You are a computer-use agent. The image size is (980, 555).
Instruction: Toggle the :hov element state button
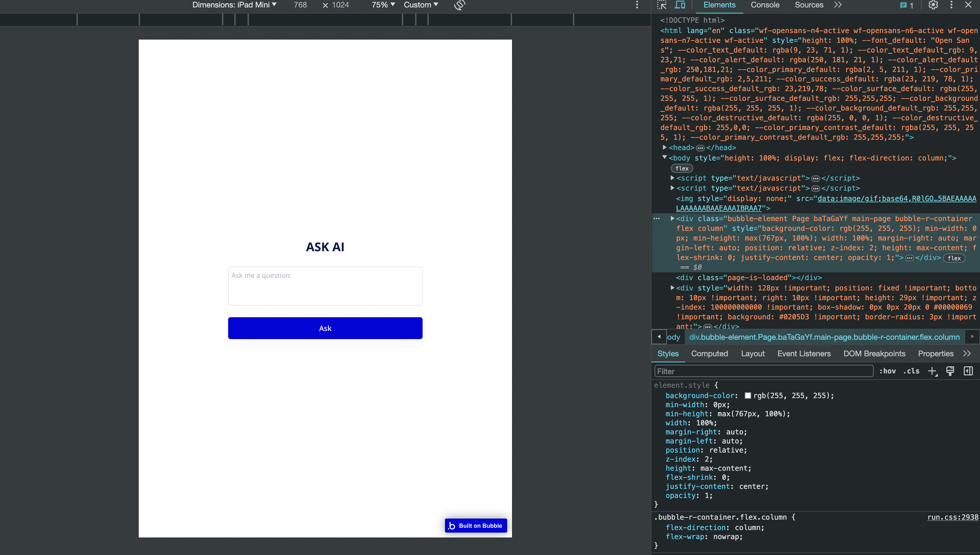[x=887, y=371]
